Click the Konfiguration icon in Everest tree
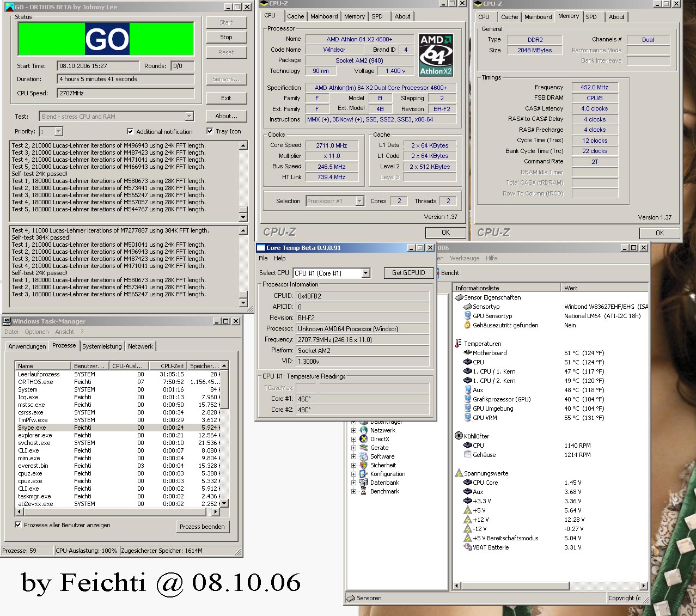 click(363, 474)
